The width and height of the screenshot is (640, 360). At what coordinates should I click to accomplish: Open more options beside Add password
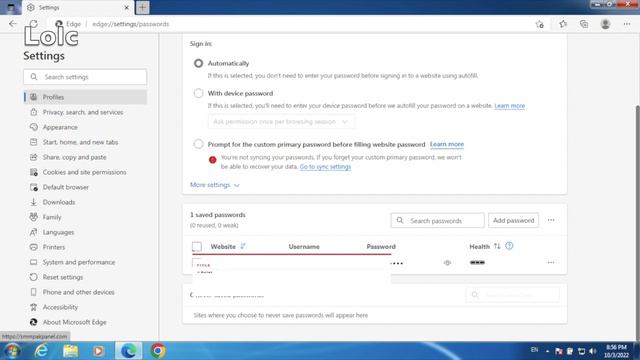pyautogui.click(x=551, y=220)
